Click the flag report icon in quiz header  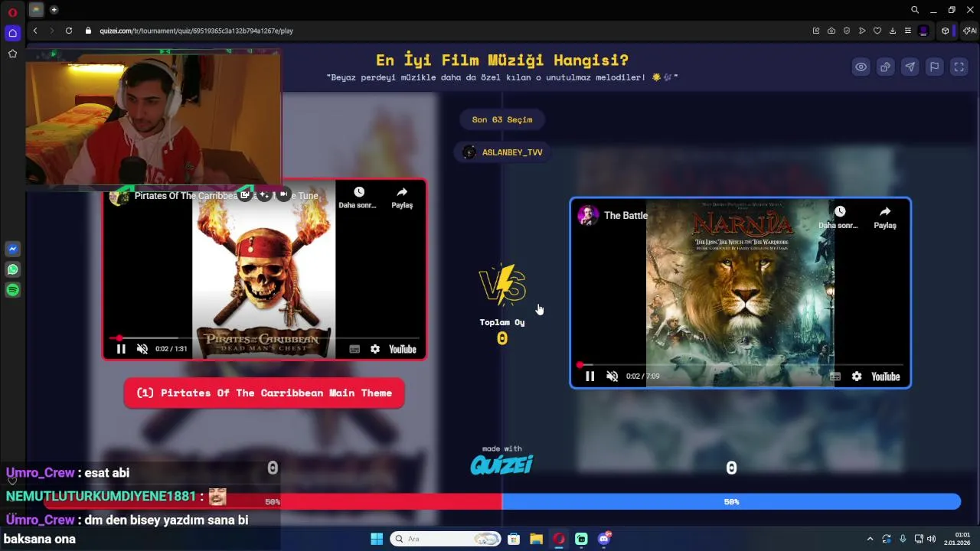[935, 67]
